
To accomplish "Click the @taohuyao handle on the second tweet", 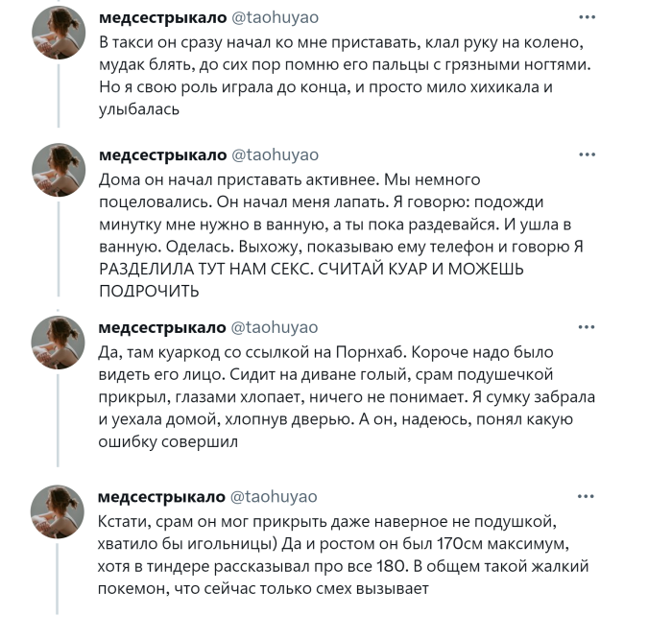I will [x=274, y=155].
